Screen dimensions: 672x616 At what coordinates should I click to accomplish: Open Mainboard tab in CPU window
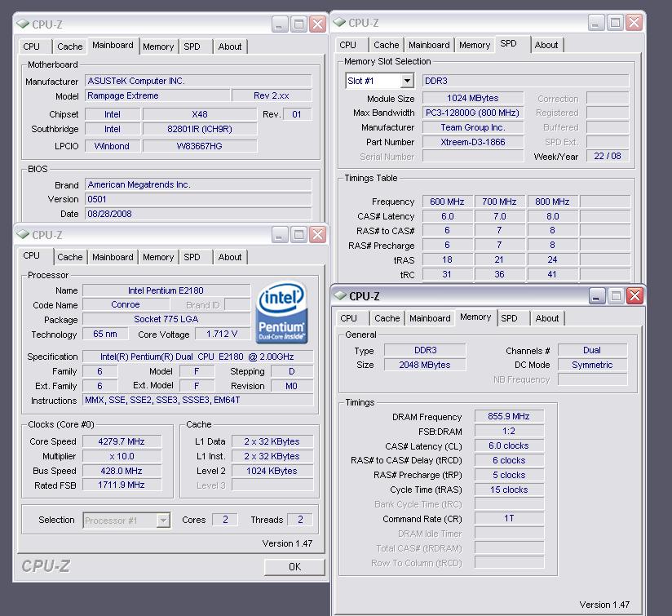point(113,257)
